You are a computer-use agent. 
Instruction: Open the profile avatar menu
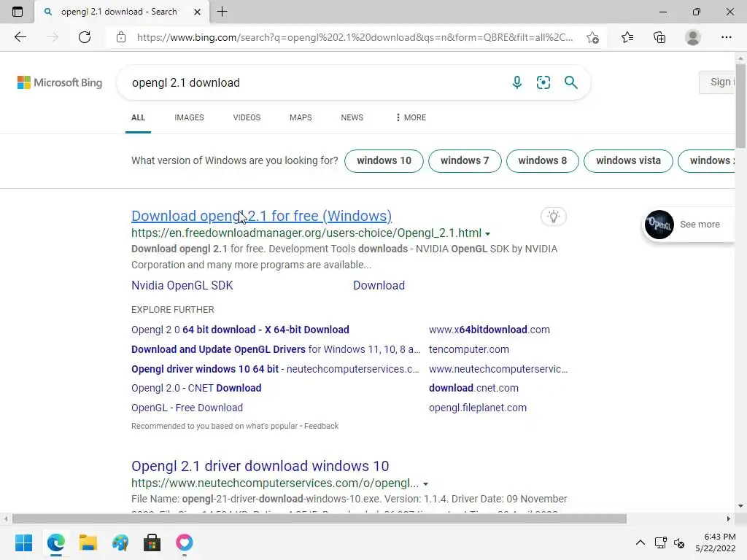click(693, 37)
